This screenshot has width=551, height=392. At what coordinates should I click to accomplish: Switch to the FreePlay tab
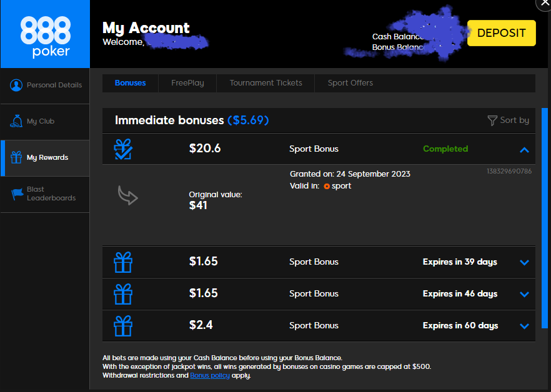coord(187,83)
